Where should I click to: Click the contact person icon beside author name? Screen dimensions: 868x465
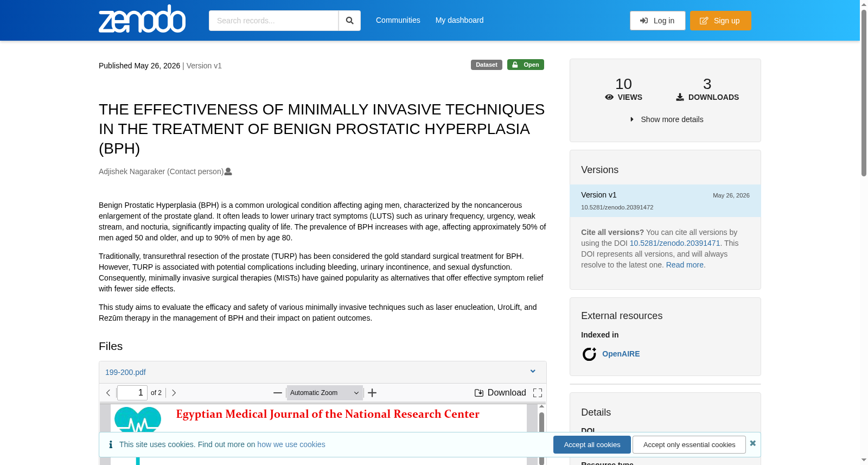point(228,171)
